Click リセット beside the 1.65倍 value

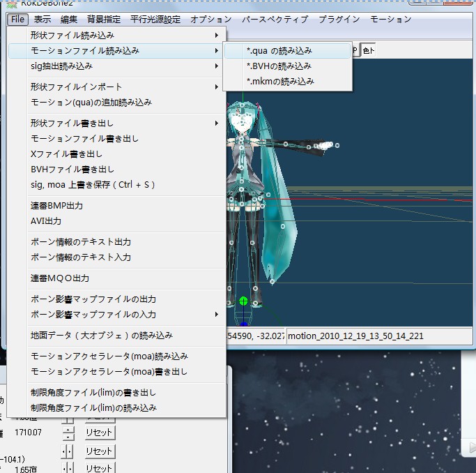point(100,468)
